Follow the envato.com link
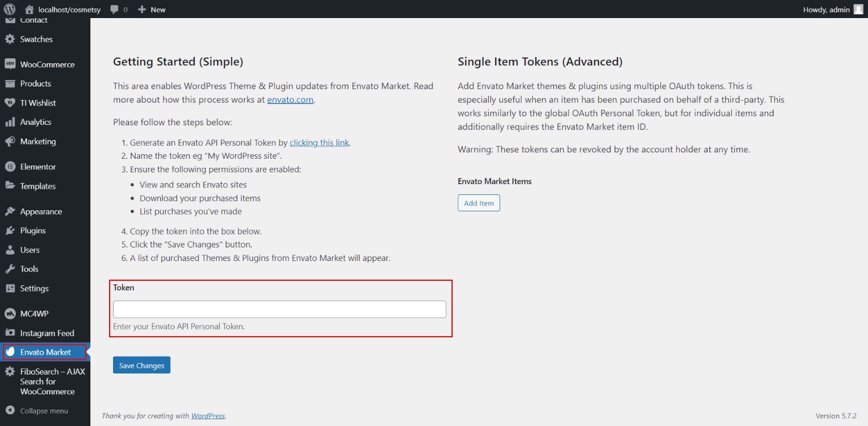Screen dimensions: 868x426 tap(290, 100)
